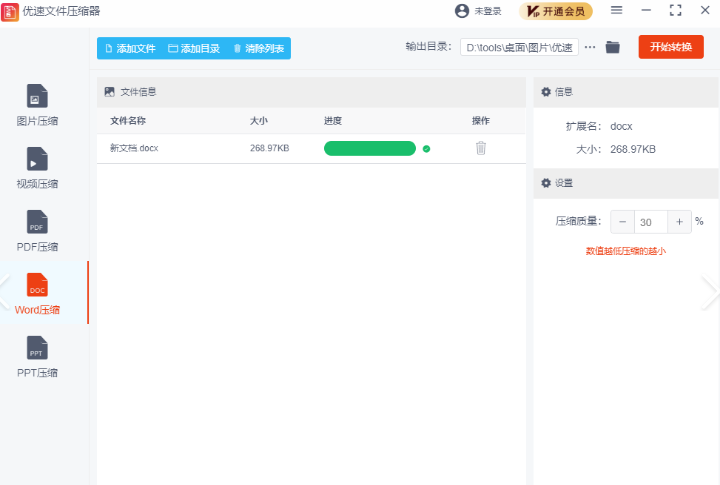Open the 图片压缩 image compression section
This screenshot has height=485, width=720.
[x=37, y=105]
